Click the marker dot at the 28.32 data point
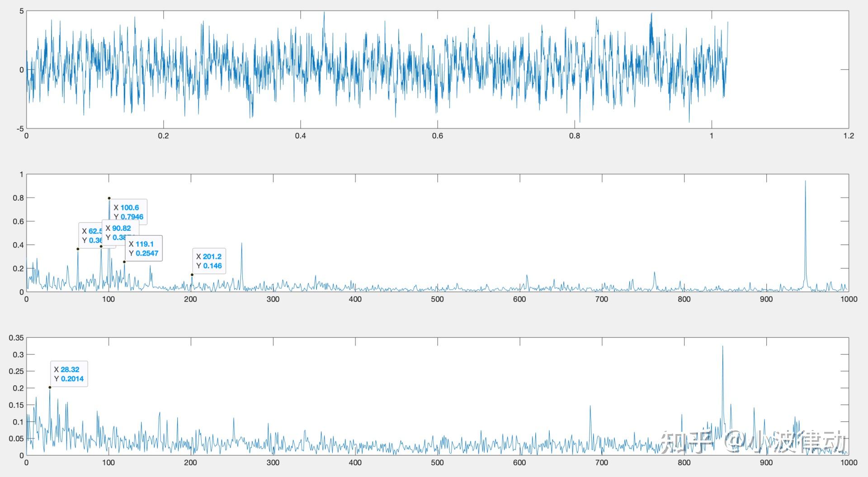Screen dimensions: 868x477 50,387
